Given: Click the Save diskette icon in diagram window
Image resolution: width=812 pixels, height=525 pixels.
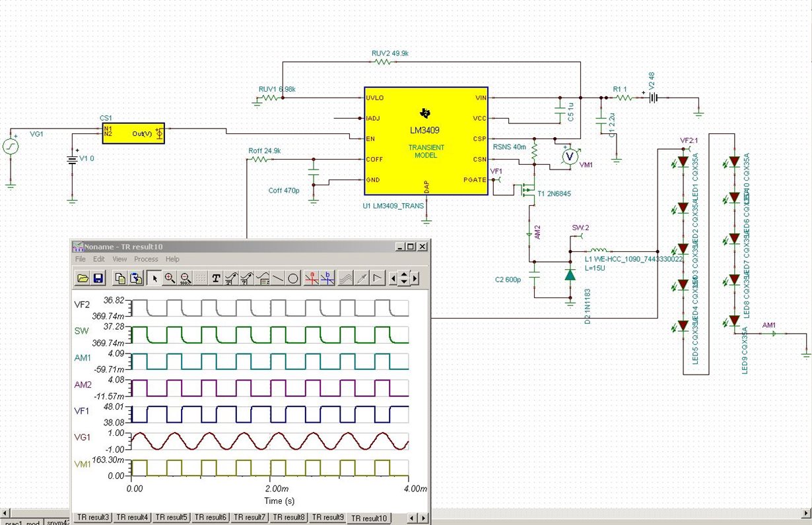Looking at the screenshot, I should pyautogui.click(x=98, y=278).
